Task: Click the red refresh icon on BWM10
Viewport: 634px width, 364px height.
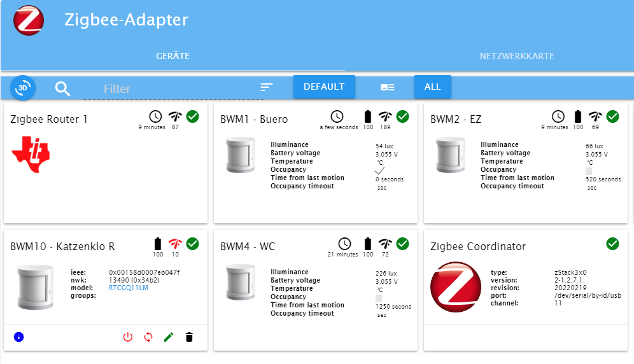Action: pyautogui.click(x=148, y=337)
